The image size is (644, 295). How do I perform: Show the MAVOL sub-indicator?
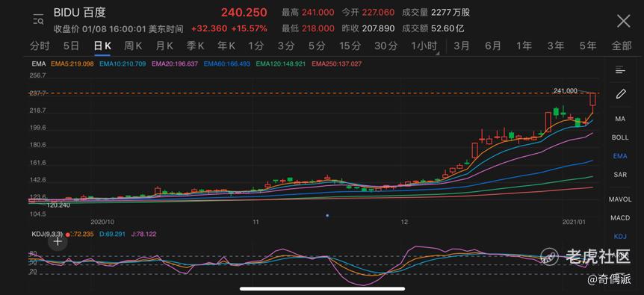620,200
